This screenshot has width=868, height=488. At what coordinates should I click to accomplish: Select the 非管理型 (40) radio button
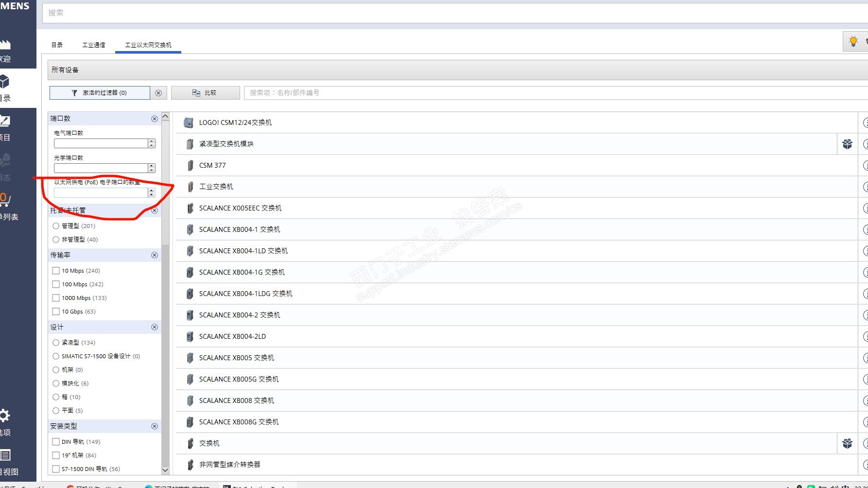click(x=56, y=240)
